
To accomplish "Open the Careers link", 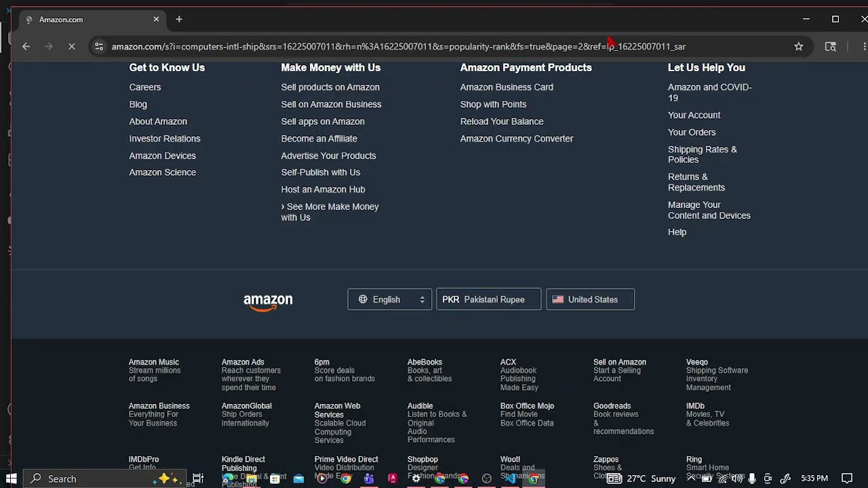I will coord(145,87).
